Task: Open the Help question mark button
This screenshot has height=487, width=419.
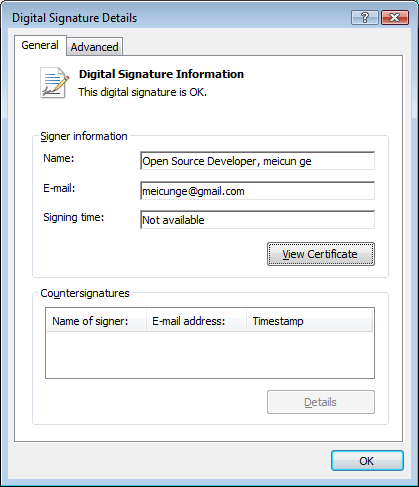Action: (x=365, y=18)
